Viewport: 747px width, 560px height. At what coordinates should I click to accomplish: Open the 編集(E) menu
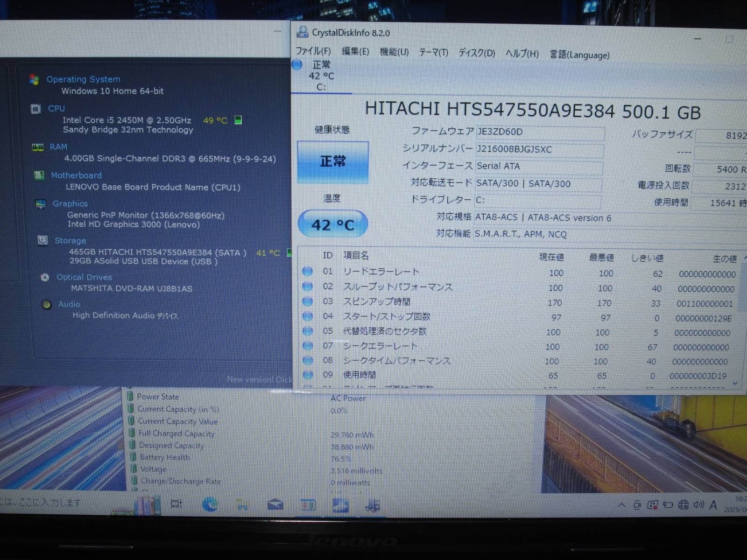coord(355,51)
